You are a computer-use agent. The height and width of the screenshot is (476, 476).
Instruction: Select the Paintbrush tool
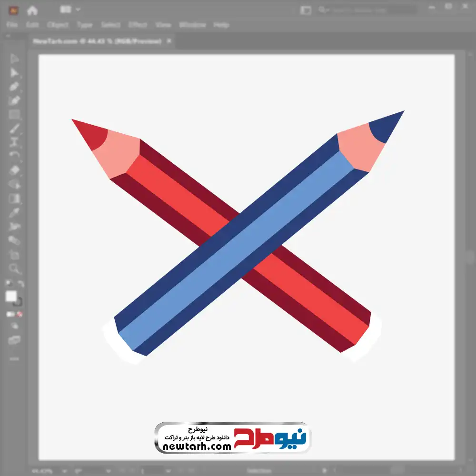coord(14,129)
